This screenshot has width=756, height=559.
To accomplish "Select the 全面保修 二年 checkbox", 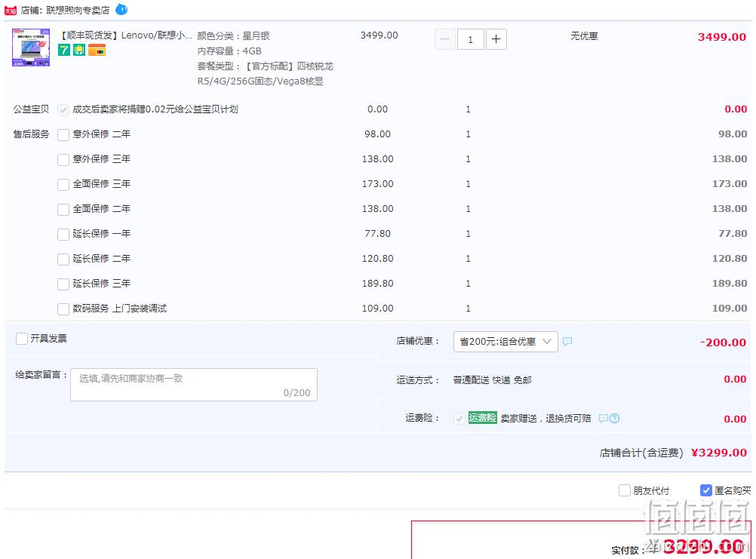I will coord(63,209).
